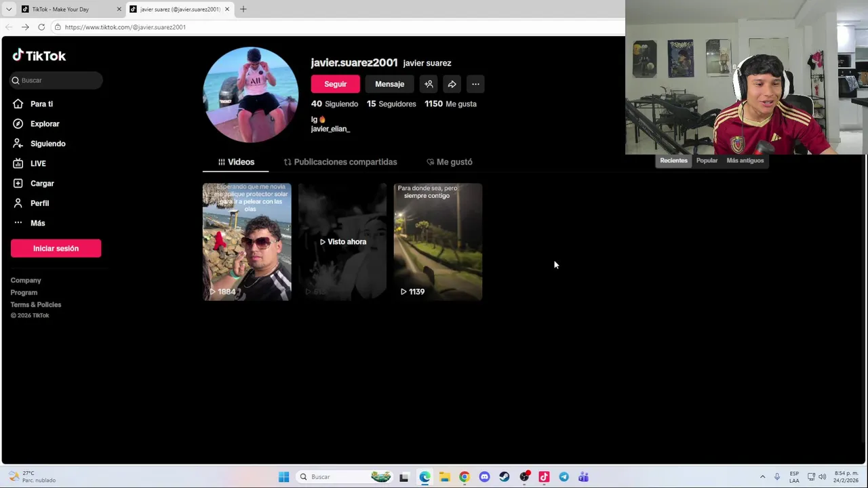Open Discord from the taskbar

point(484,477)
